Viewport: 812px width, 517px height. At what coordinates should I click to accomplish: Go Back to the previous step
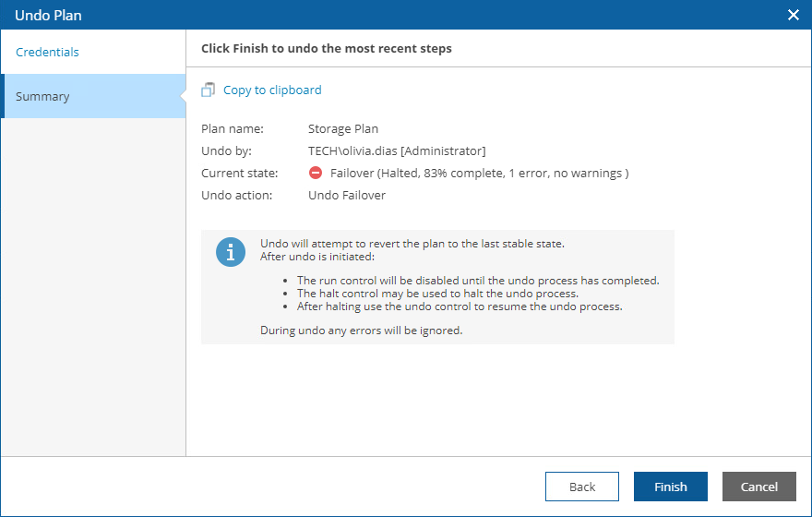pyautogui.click(x=581, y=487)
